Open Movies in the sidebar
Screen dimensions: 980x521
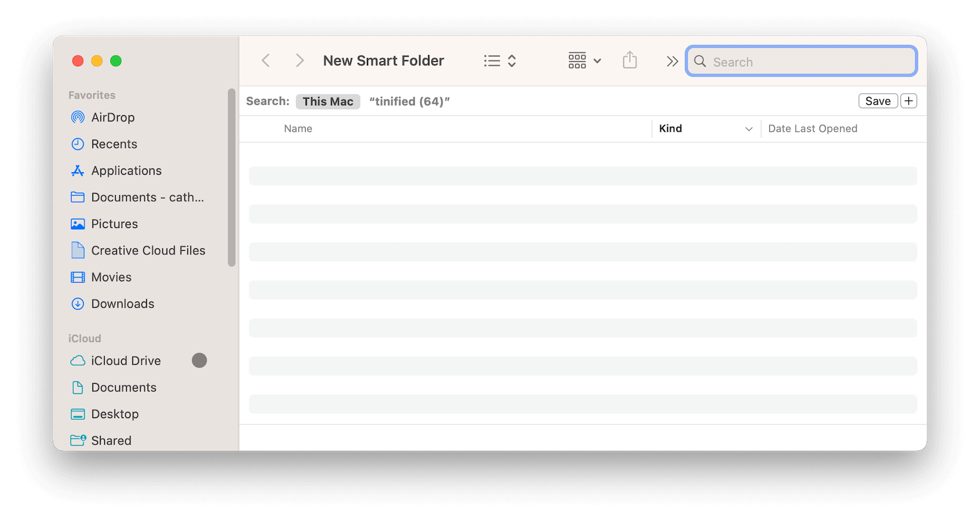coord(111,277)
